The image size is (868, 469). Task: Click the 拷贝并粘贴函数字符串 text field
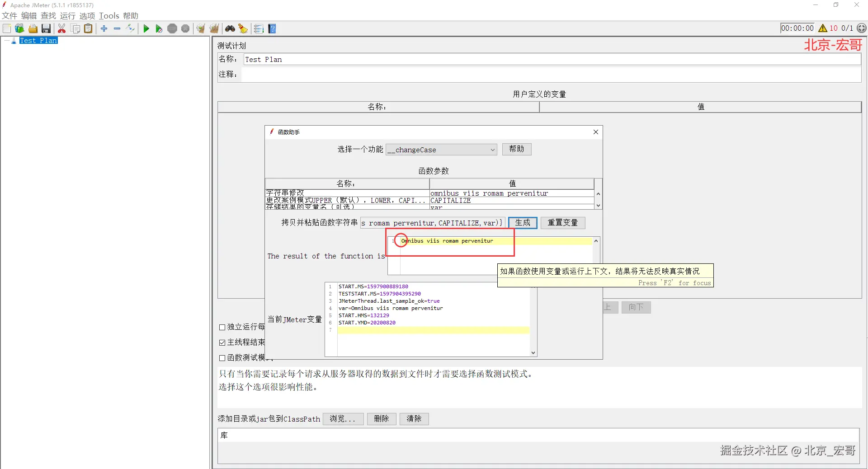(432, 223)
